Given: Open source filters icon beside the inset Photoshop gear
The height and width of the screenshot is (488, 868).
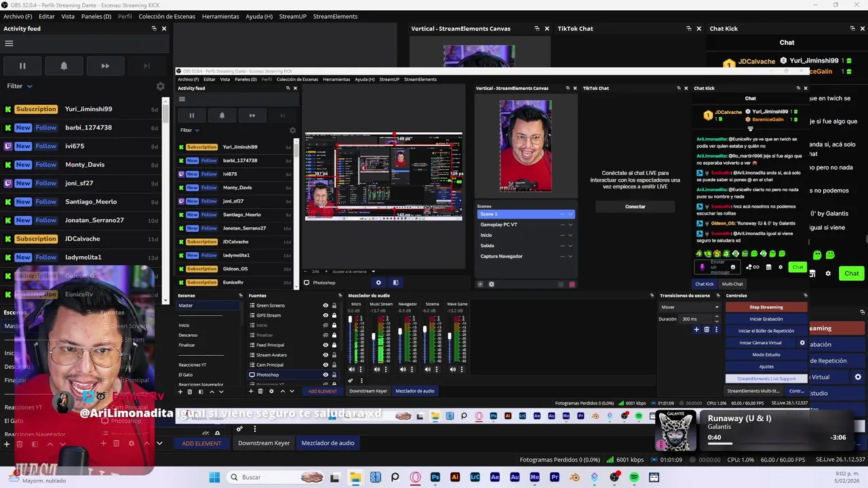Looking at the screenshot, I should [x=395, y=283].
